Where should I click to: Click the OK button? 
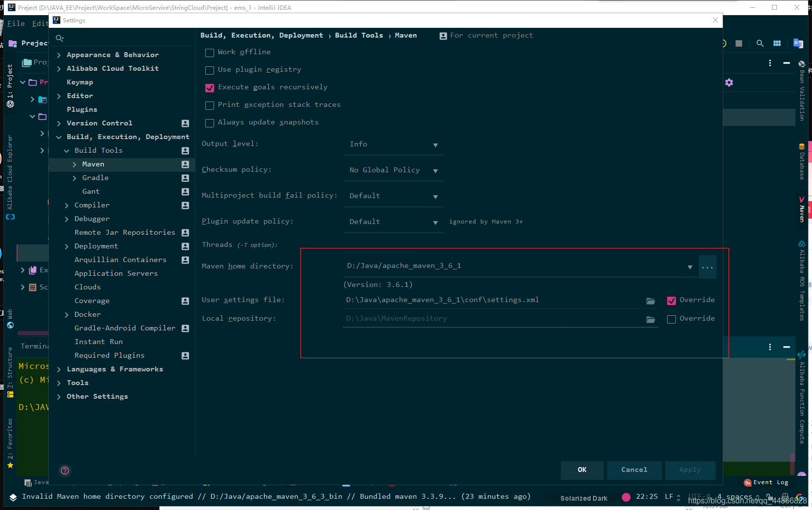[x=582, y=470]
